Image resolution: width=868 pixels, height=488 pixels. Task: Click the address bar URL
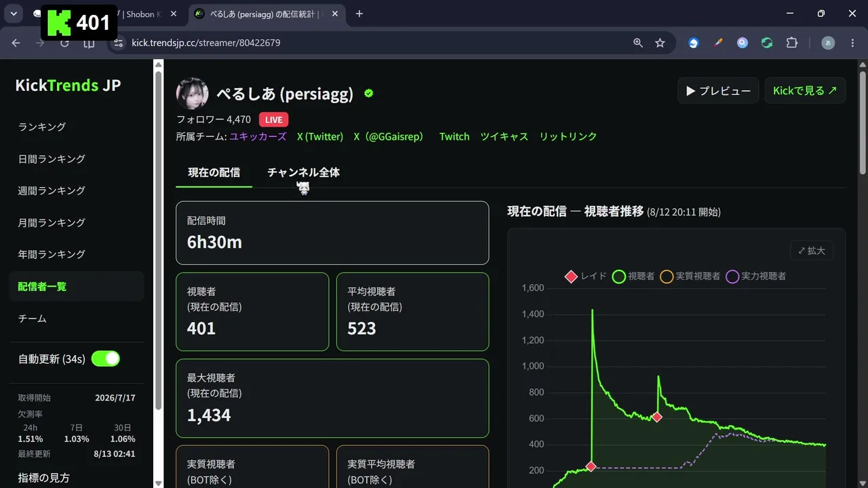pyautogui.click(x=206, y=43)
